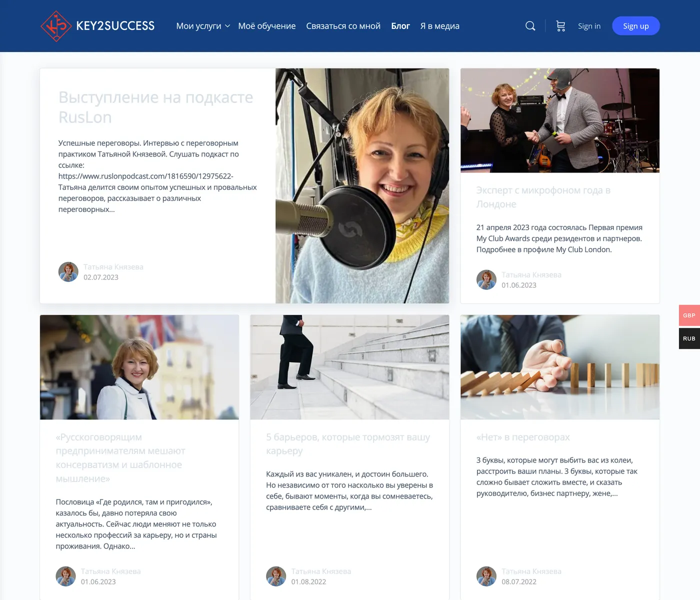Click podcast photo of woman with headphones
This screenshot has height=600, width=700.
(362, 186)
